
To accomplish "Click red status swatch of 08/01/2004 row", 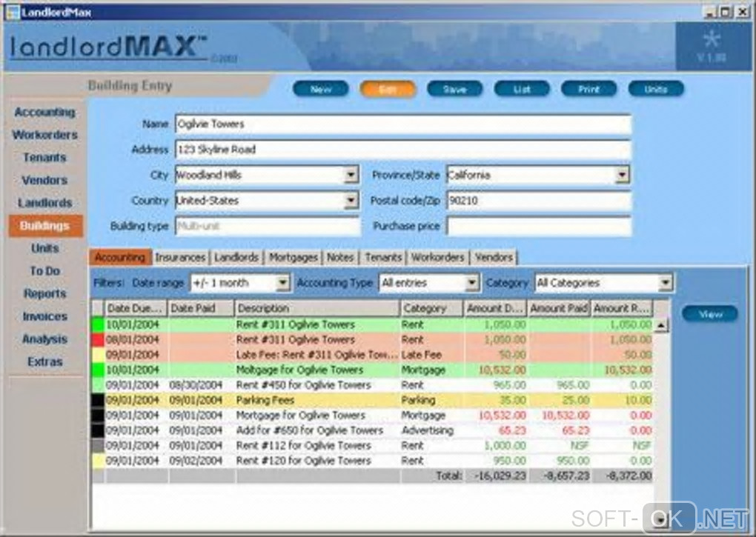I will [98, 339].
